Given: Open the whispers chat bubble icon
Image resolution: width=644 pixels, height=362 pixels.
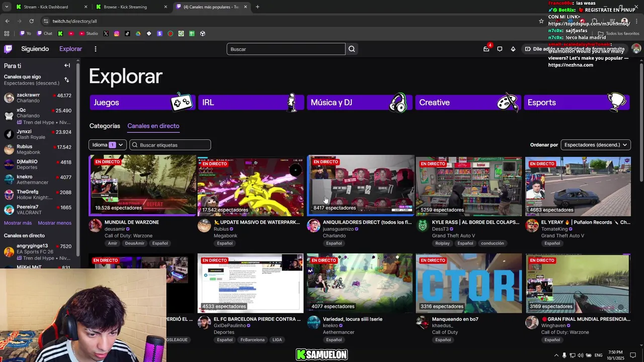Looking at the screenshot, I should pos(500,49).
